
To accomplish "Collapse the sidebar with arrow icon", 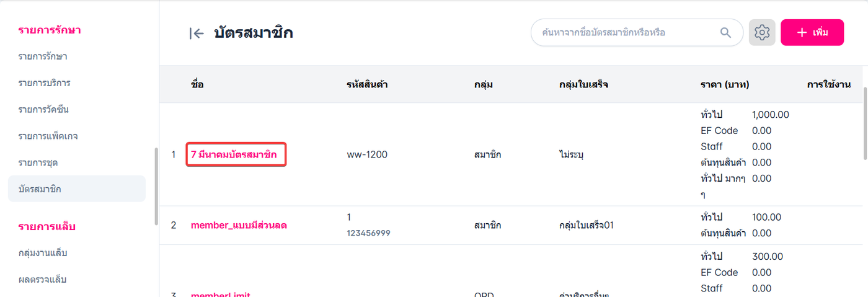I will pyautogui.click(x=197, y=33).
